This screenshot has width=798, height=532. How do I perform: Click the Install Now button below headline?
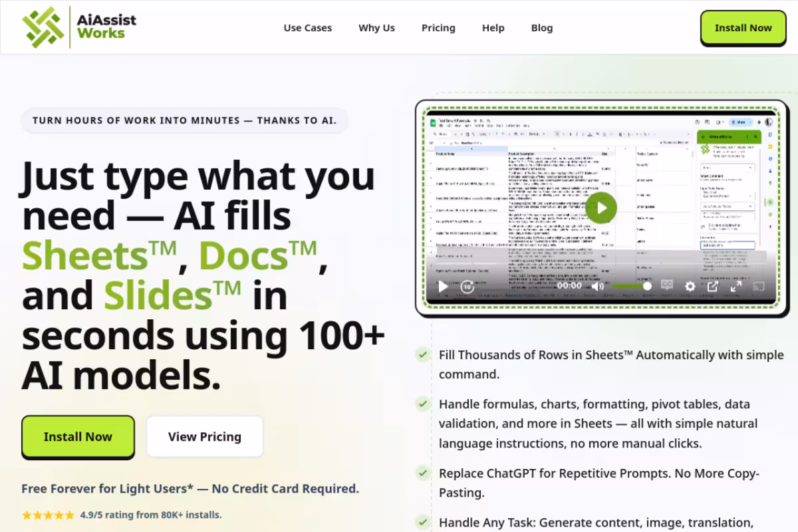pyautogui.click(x=78, y=437)
